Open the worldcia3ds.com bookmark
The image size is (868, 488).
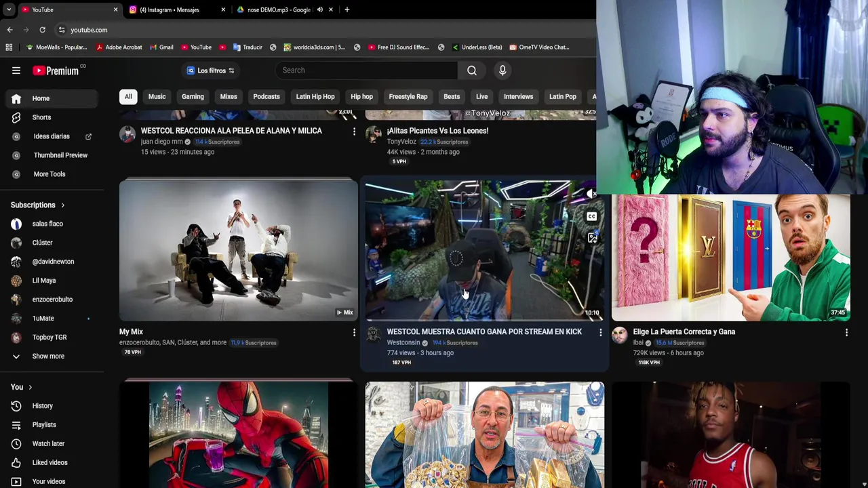(314, 47)
